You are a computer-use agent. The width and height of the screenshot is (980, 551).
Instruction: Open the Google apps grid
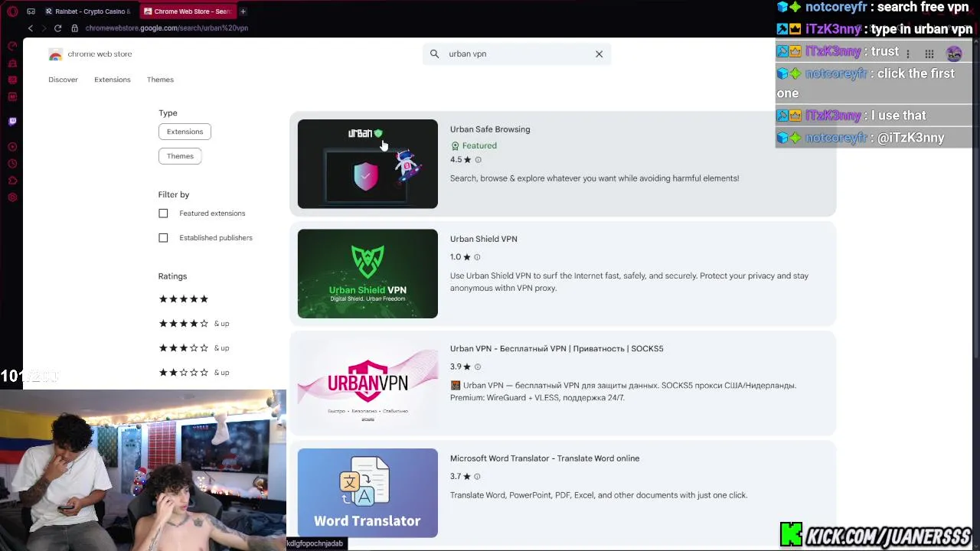coord(929,54)
